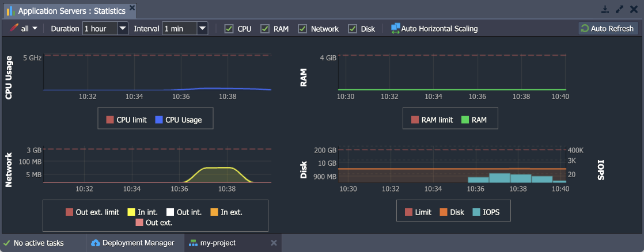The width and height of the screenshot is (644, 252).
Task: Click the tallest IOPS bar in Disk chart
Action: pos(499,178)
